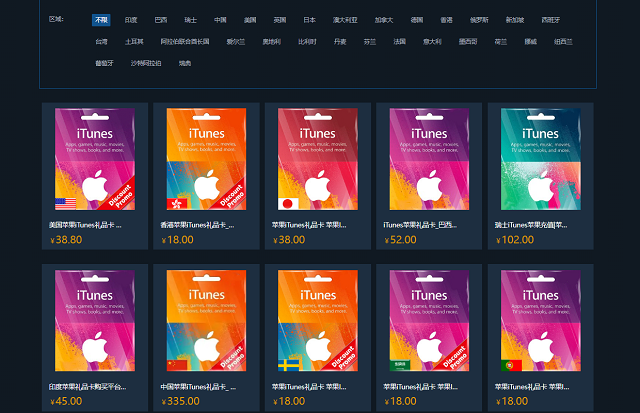Choose 中国 in region filter
Viewport: 640px width, 413px height.
pos(220,20)
